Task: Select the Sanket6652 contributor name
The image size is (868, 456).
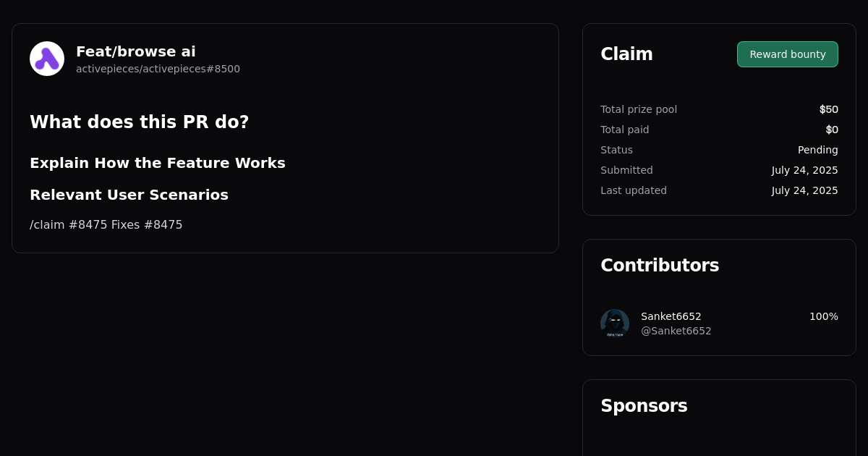Action: tap(671, 316)
